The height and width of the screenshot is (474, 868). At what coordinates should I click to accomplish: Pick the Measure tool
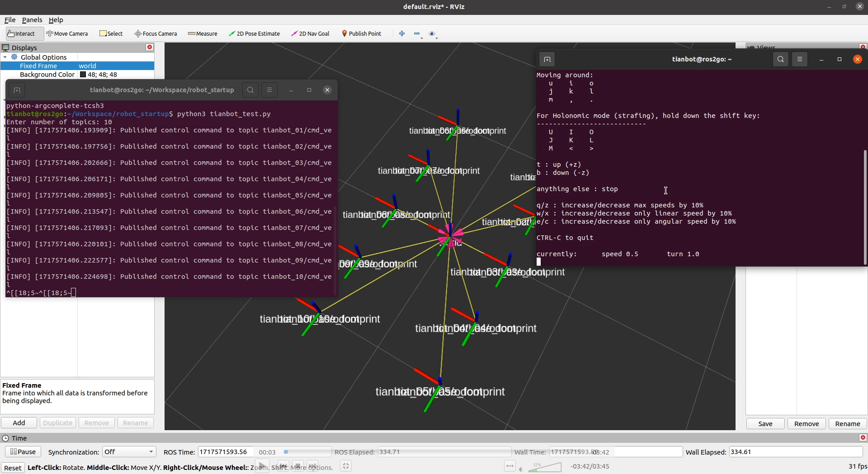coord(203,33)
